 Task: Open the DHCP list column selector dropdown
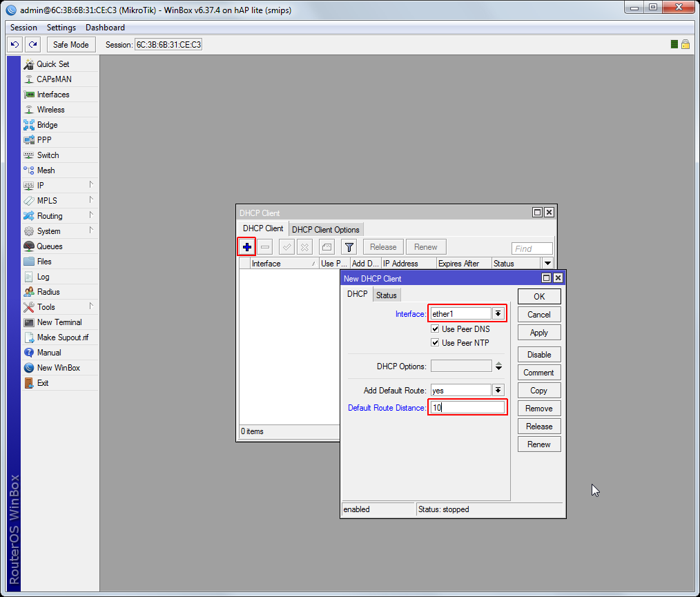pos(547,264)
